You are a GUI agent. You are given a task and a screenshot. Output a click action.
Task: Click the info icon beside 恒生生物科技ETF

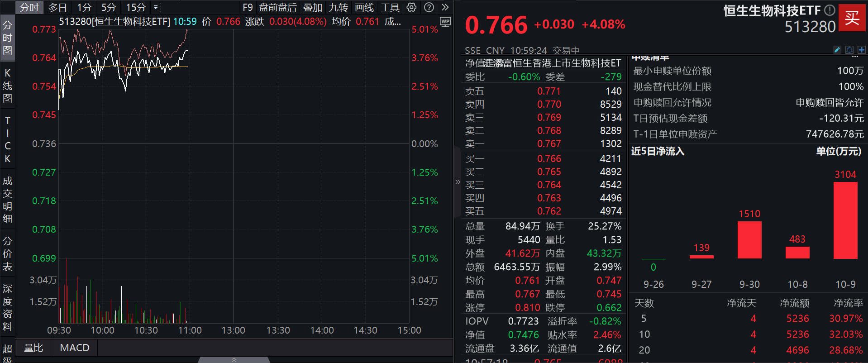pyautogui.click(x=830, y=10)
